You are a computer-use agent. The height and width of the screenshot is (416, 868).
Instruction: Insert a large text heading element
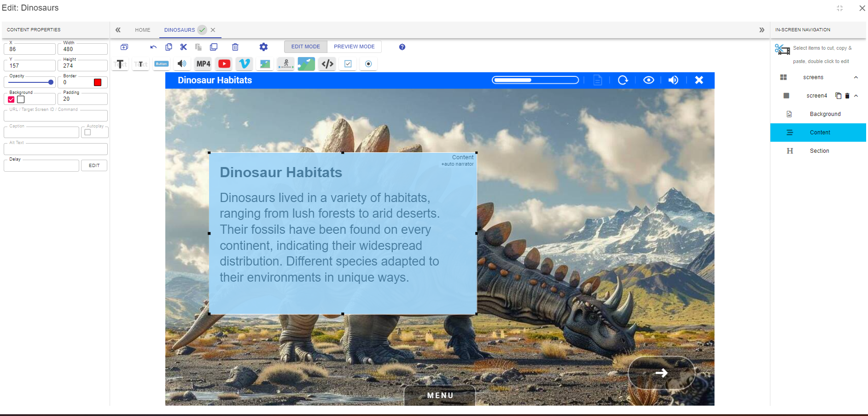[x=120, y=64]
